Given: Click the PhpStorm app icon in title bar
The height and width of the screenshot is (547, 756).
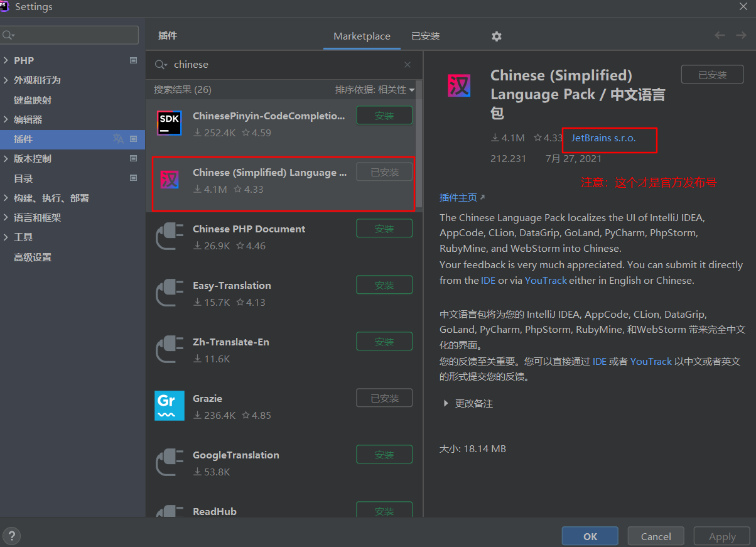Looking at the screenshot, I should 4,6.
